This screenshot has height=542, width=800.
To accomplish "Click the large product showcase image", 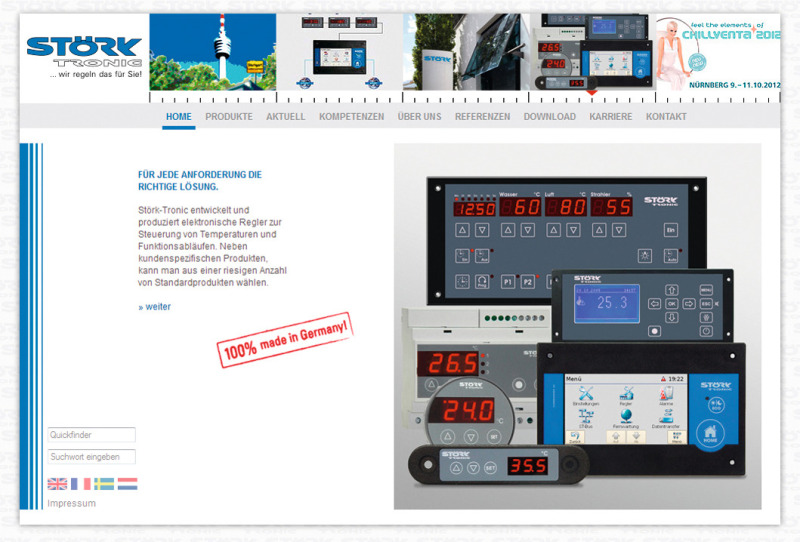I will coord(578,326).
